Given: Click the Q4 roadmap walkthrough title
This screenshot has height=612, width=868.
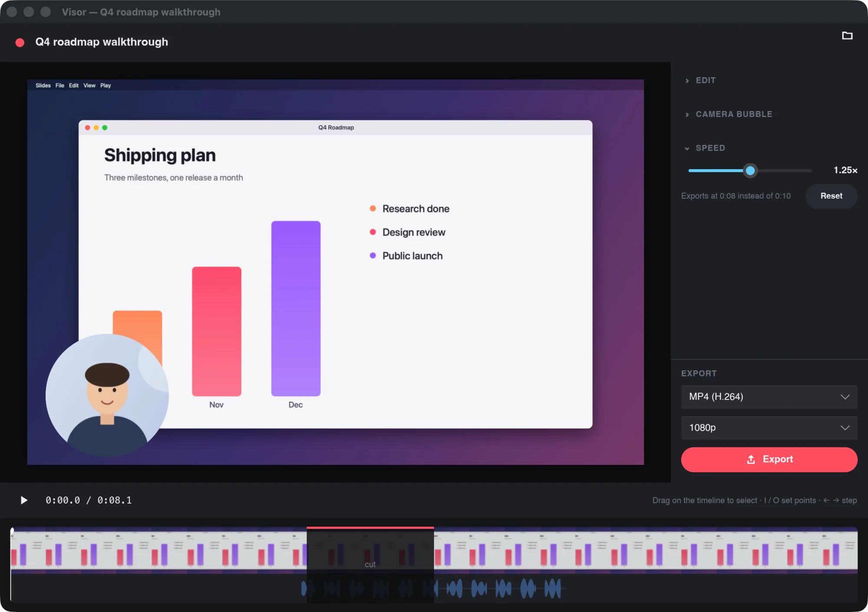Looking at the screenshot, I should pos(102,42).
